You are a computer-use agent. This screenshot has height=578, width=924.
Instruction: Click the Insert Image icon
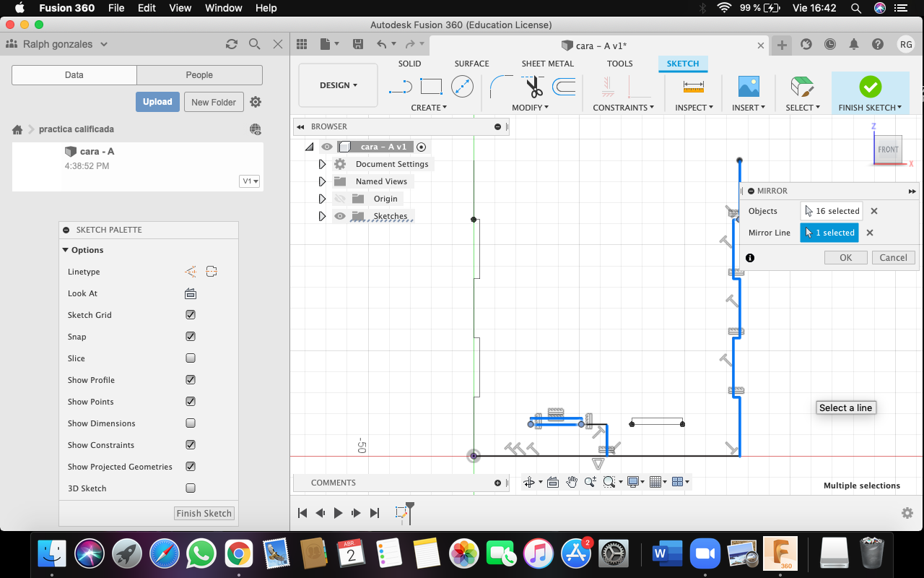click(749, 87)
